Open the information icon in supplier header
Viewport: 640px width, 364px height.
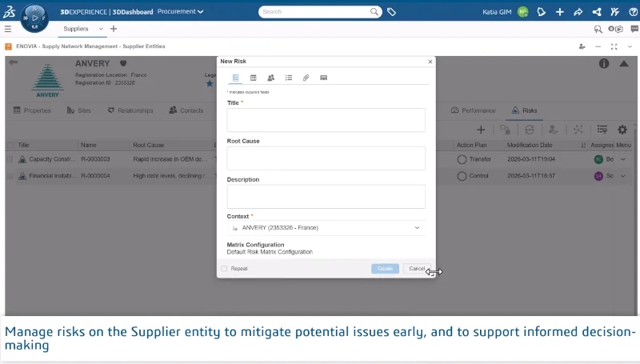pyautogui.click(x=604, y=63)
